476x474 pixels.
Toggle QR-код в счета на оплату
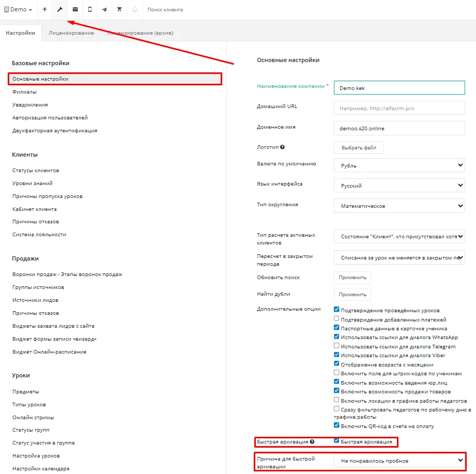(336, 425)
